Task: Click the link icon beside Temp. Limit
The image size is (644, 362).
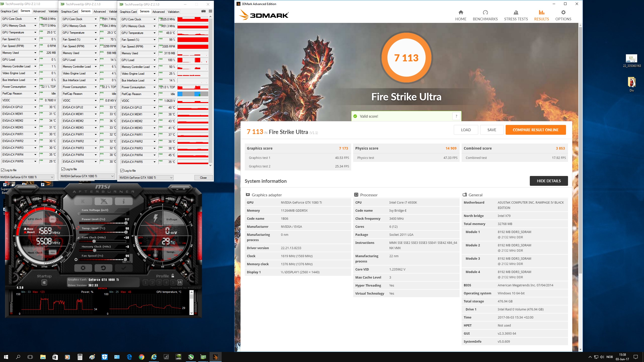Action: 78,228
